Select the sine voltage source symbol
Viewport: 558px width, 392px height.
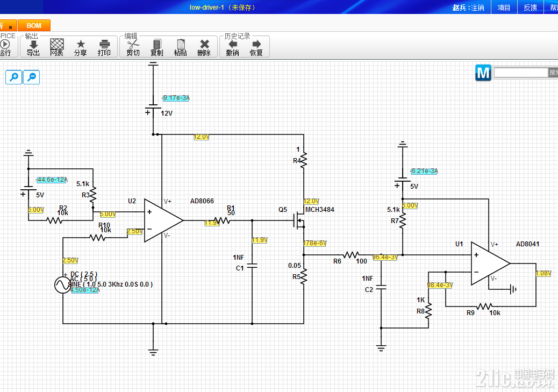[x=63, y=285]
